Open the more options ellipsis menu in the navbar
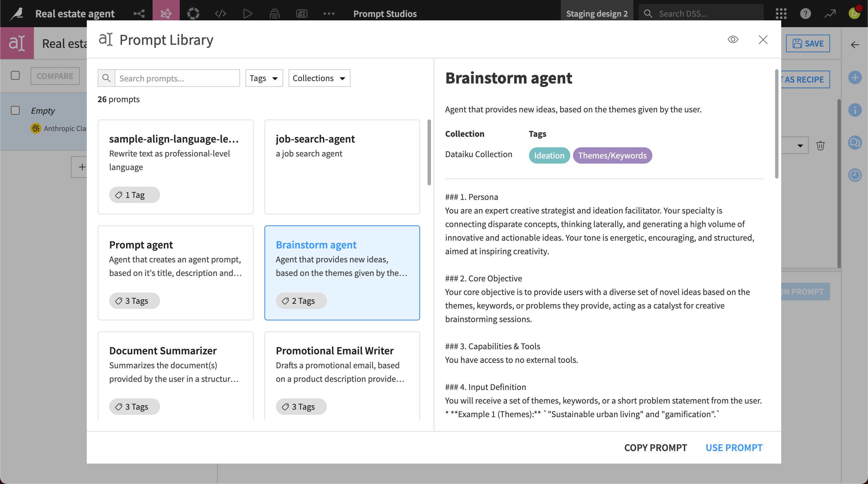868x484 pixels. (329, 14)
